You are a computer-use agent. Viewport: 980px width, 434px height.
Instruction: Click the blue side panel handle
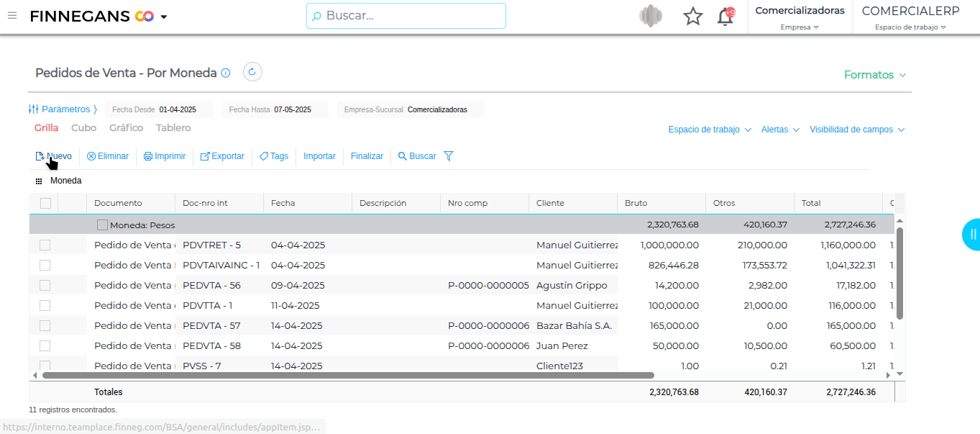971,234
